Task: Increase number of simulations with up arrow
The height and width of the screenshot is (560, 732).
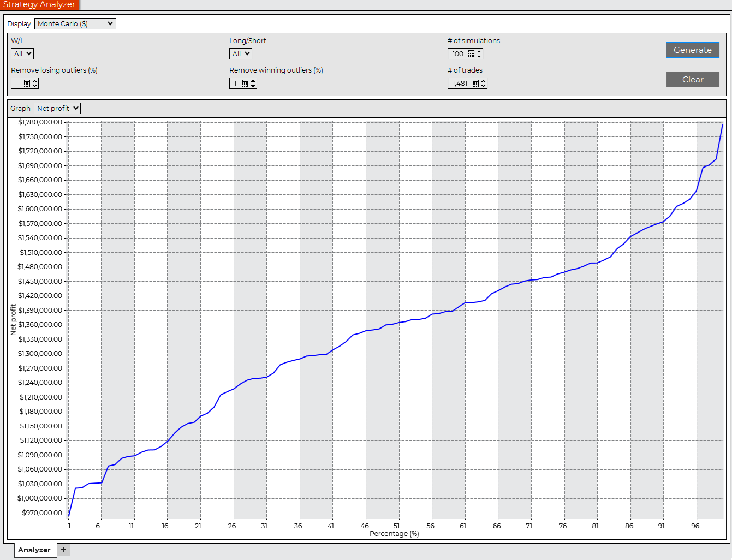Action: point(479,52)
